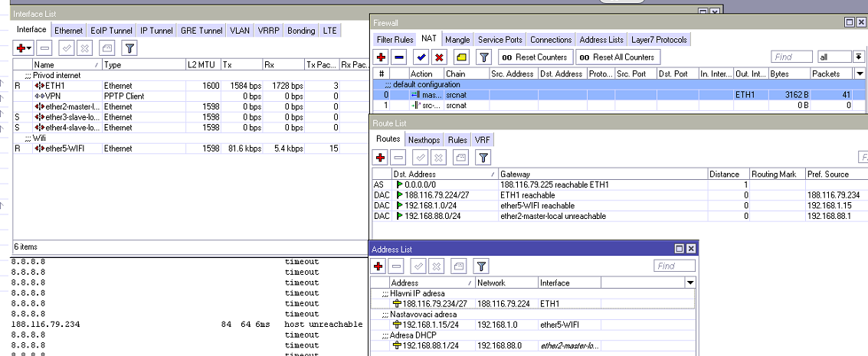
Task: Open columns dropdown arrow in Firewall table
Action: pyautogui.click(x=860, y=73)
